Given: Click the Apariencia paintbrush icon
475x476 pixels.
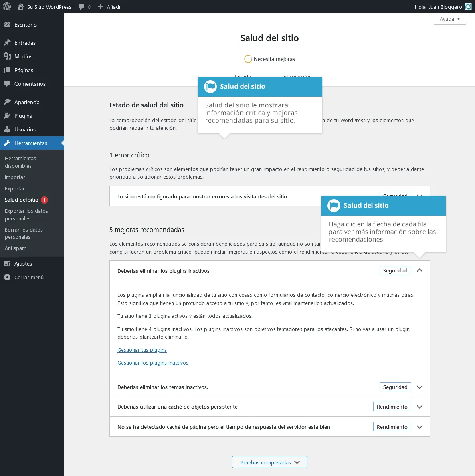Looking at the screenshot, I should point(7,102).
